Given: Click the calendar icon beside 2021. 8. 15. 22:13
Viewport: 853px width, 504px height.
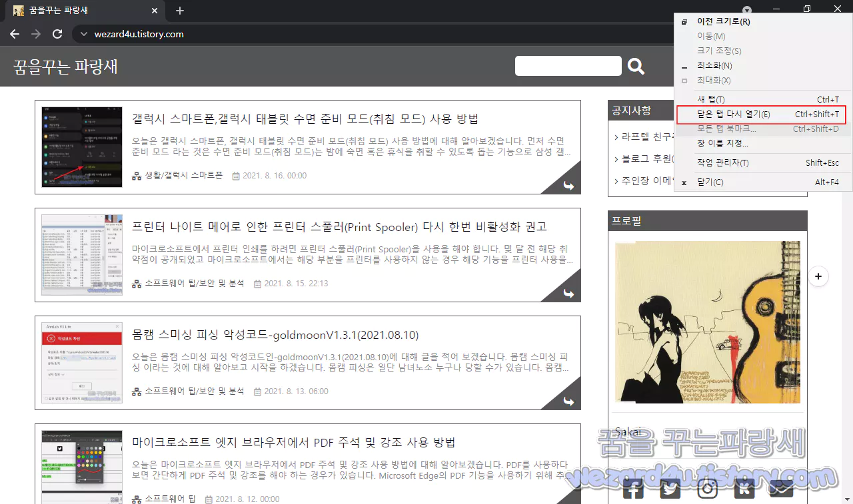Looking at the screenshot, I should [x=257, y=284].
